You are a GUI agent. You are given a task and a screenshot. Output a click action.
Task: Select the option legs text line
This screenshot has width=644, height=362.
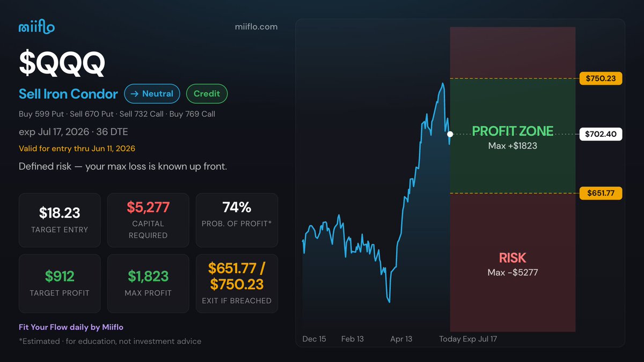tap(117, 114)
